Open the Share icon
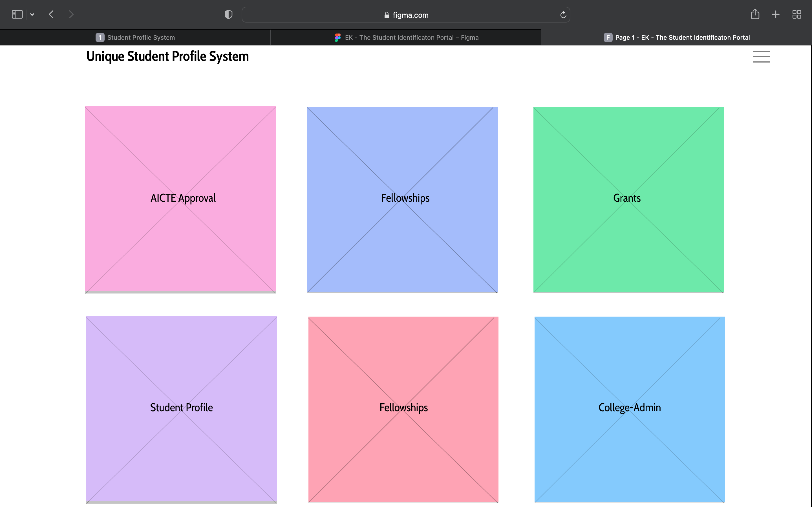The width and height of the screenshot is (812, 507). [x=755, y=14]
